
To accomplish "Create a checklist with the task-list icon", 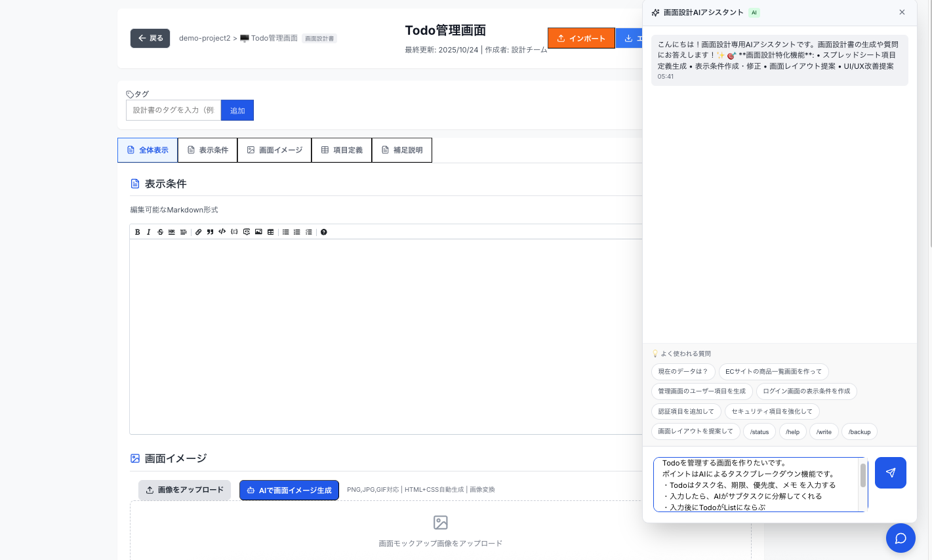I will 309,232.
